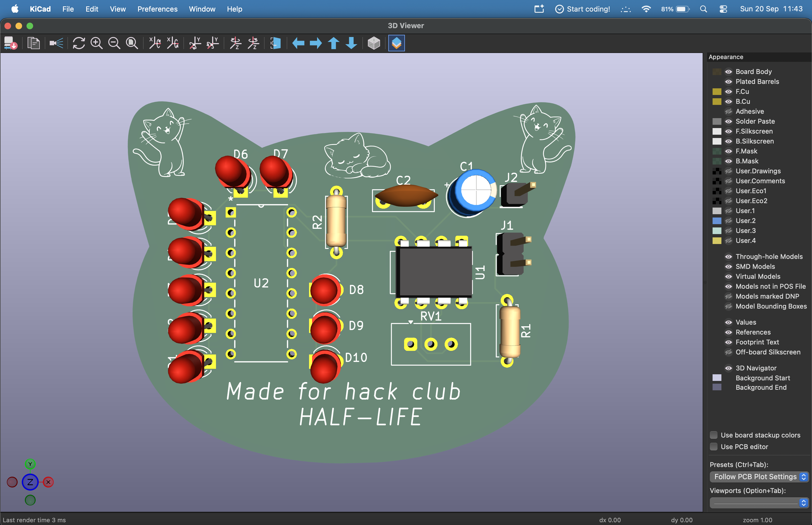Rotate X counterclockwise toolbar icon
This screenshot has height=525, width=812.
pyautogui.click(x=173, y=43)
